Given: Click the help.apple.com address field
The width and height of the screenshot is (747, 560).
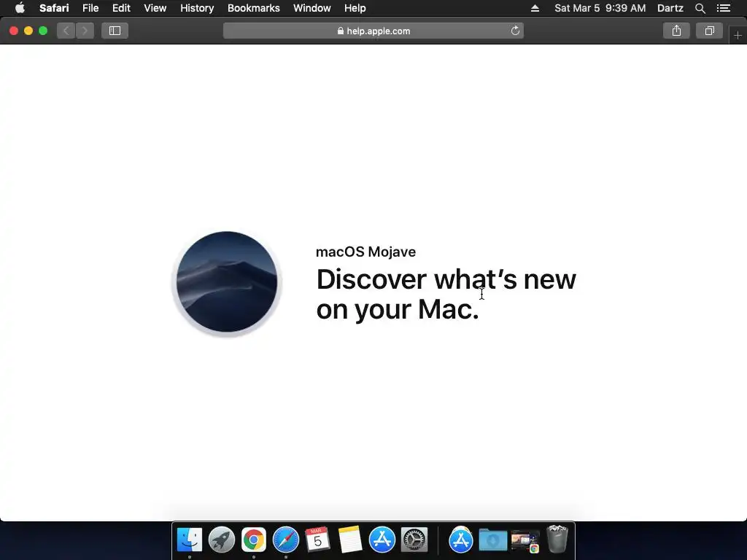Looking at the screenshot, I should pos(373,31).
